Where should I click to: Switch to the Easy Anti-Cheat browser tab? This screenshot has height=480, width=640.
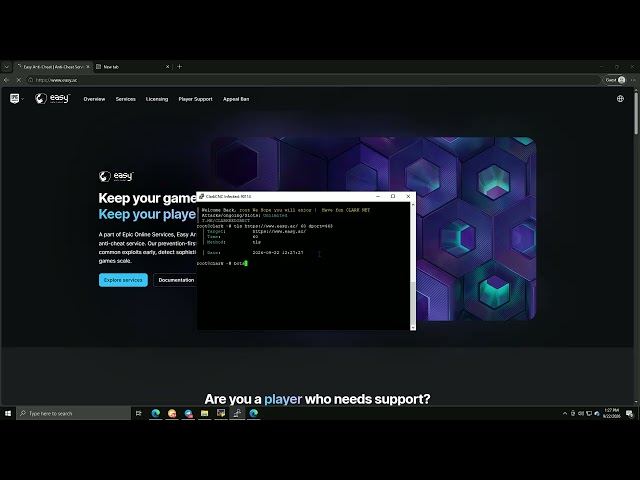pos(53,67)
